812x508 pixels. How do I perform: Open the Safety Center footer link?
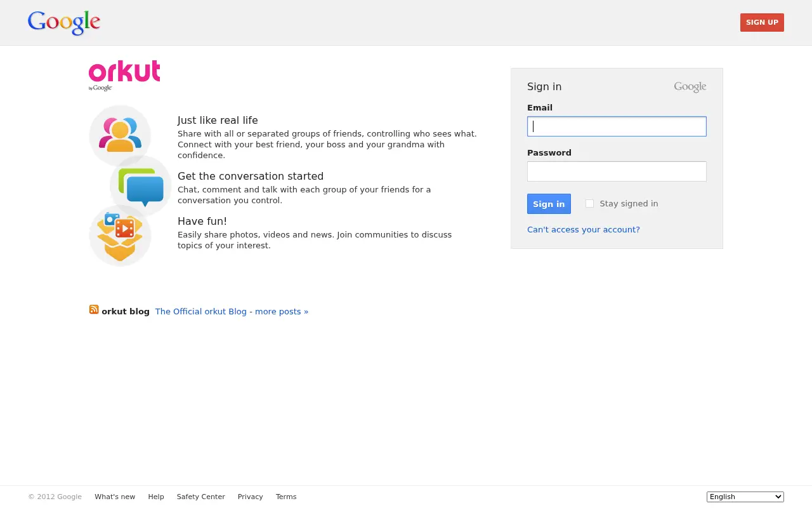pos(201,497)
